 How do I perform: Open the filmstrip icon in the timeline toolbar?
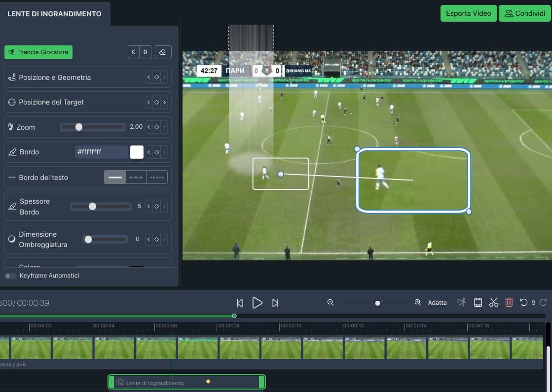[x=478, y=302]
